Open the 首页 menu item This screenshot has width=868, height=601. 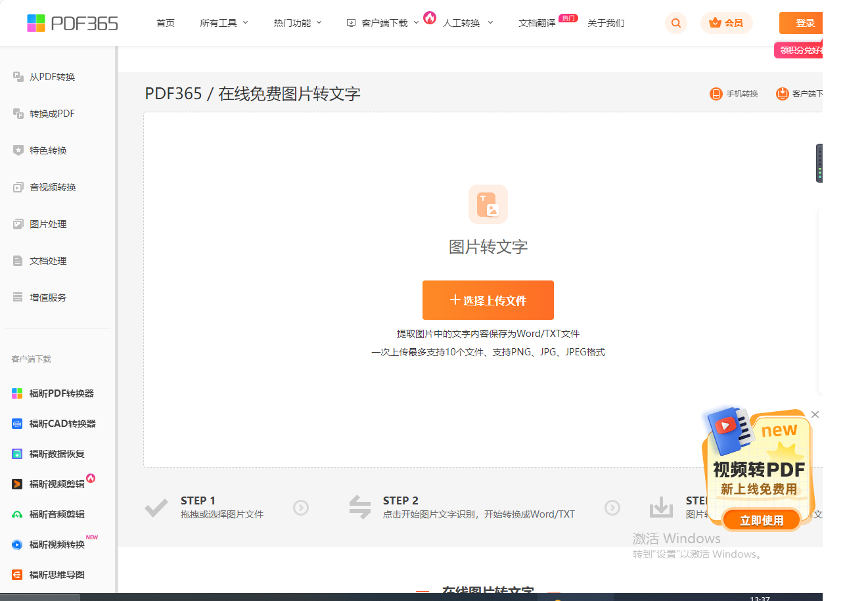(x=166, y=23)
